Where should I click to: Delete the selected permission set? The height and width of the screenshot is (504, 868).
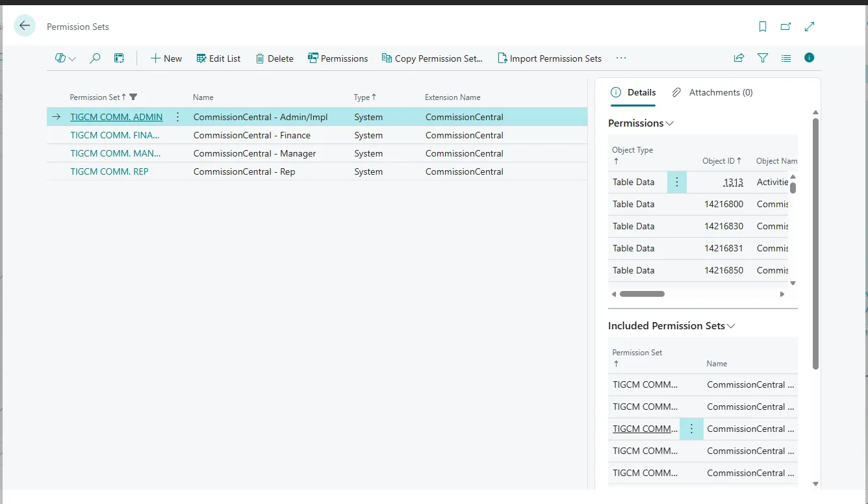coord(275,58)
